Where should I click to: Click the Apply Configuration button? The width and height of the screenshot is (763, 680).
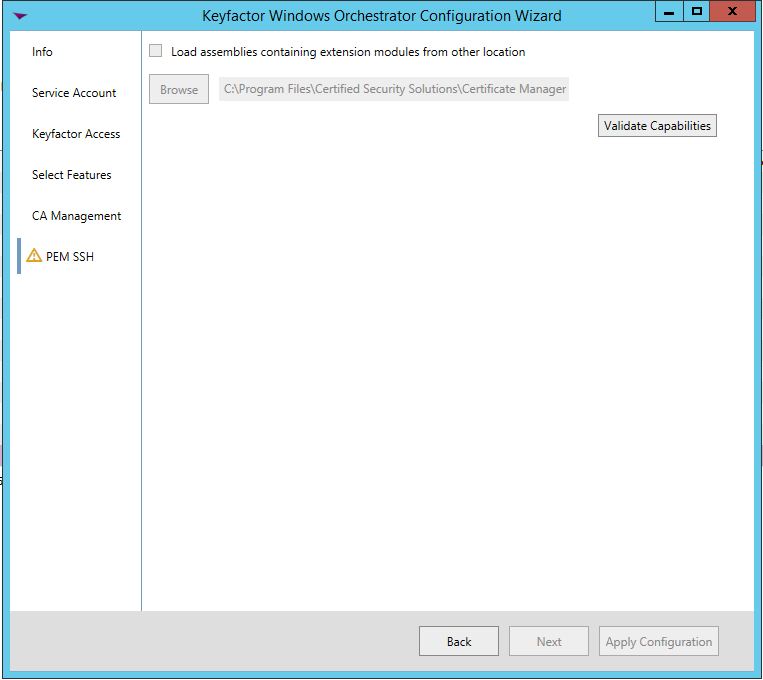click(659, 641)
